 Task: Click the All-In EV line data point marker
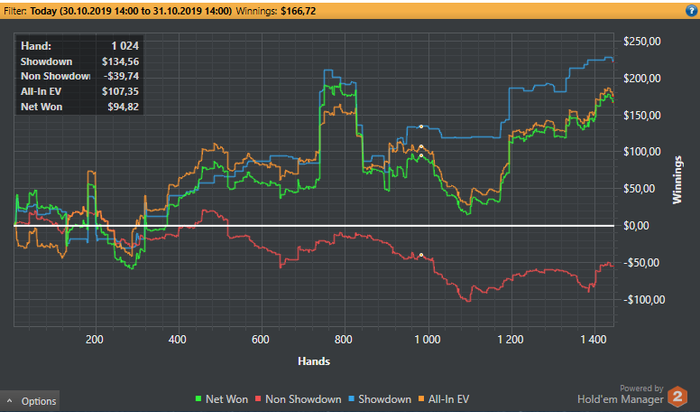421,146
